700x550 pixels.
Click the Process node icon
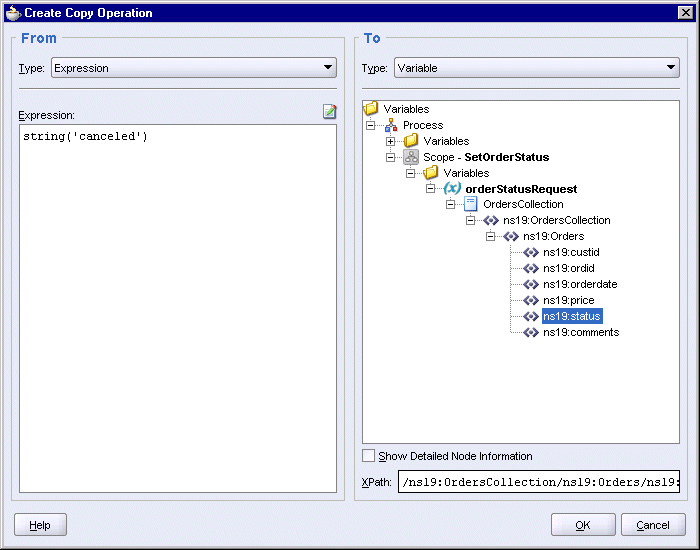pyautogui.click(x=391, y=125)
